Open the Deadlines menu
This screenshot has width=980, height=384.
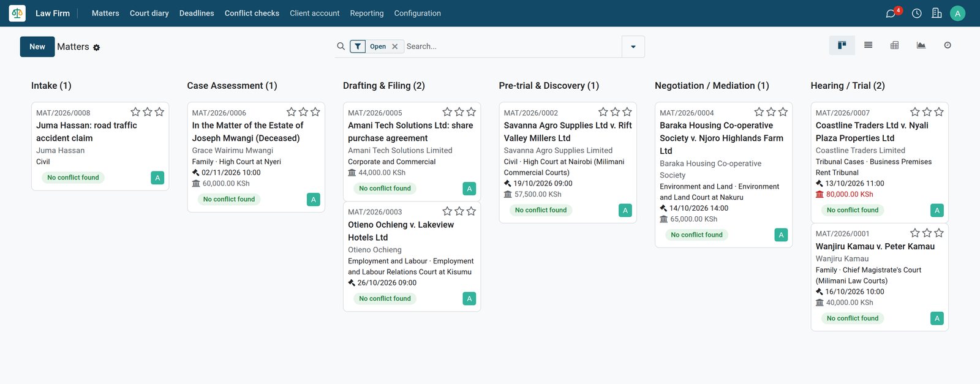pyautogui.click(x=197, y=13)
